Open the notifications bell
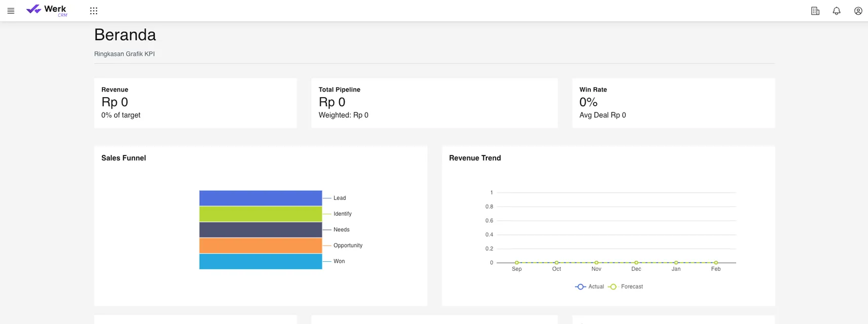The height and width of the screenshot is (324, 868). click(x=837, y=11)
